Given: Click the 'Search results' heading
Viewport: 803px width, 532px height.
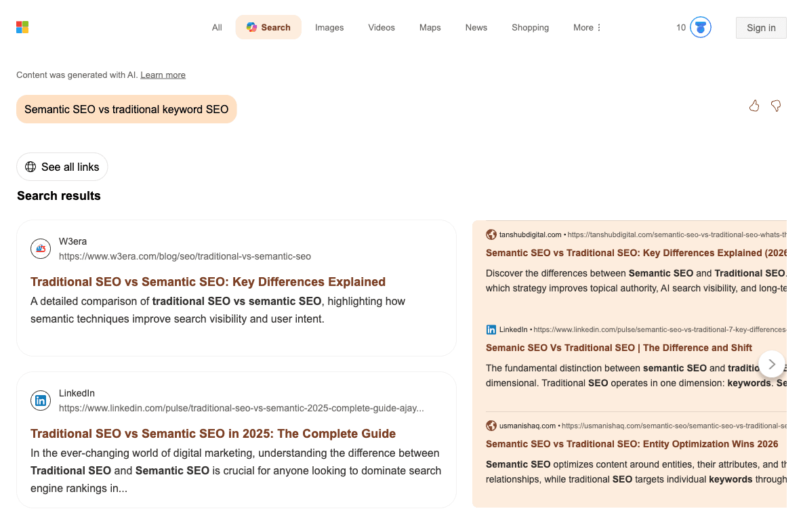Looking at the screenshot, I should tap(59, 196).
